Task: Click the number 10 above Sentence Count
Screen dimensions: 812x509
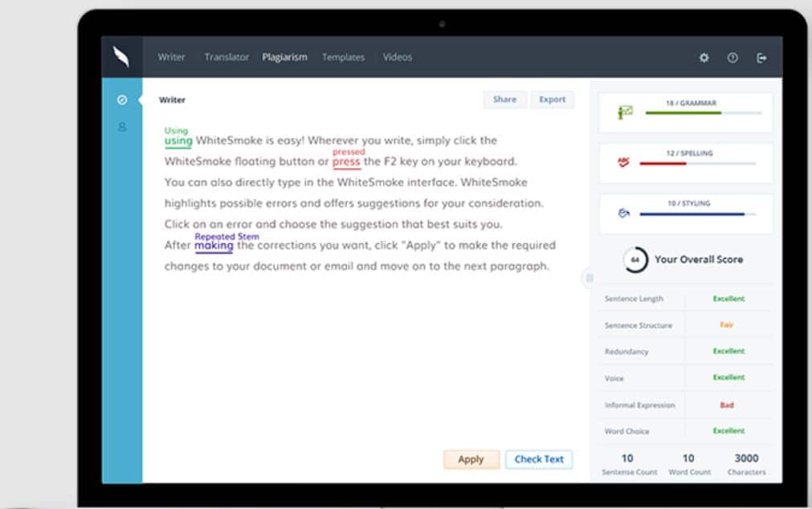Action: click(627, 458)
